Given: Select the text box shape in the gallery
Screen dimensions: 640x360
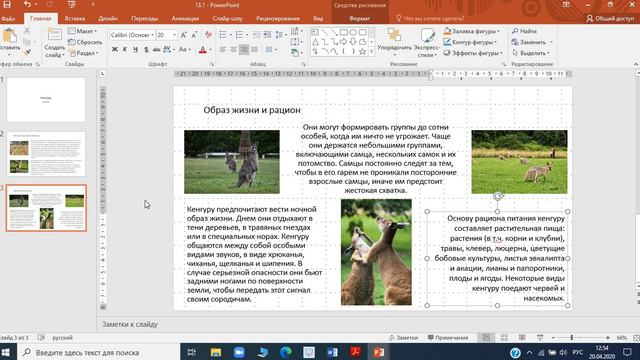Looking at the screenshot, I should click(x=315, y=32).
